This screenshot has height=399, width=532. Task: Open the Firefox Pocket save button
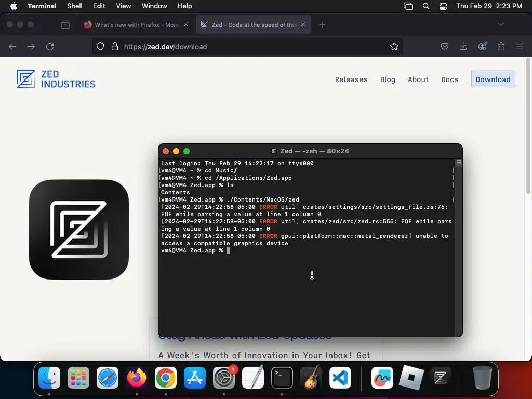tap(445, 46)
